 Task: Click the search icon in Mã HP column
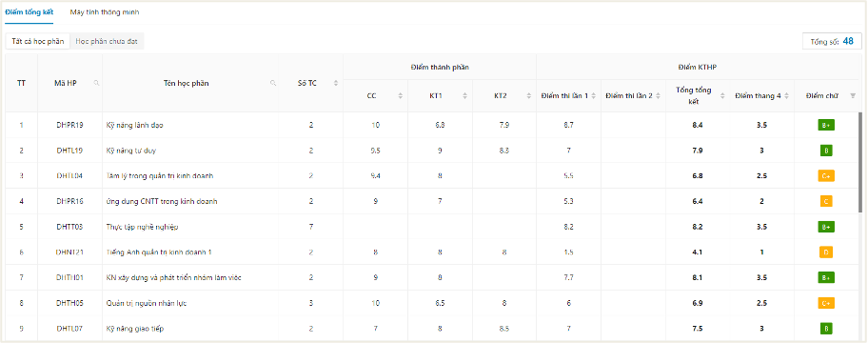click(x=97, y=83)
